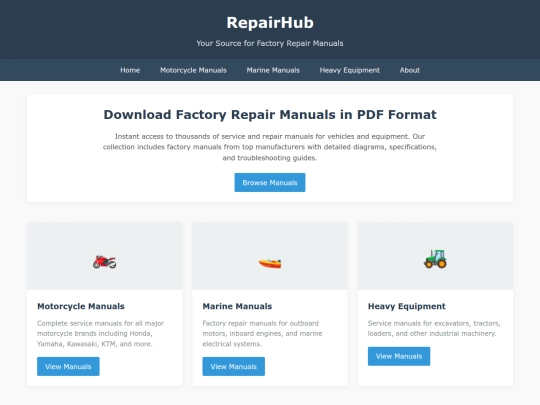Click the heading 'Download Factory Repair Manuals in PDF Format'
This screenshot has height=405, width=540.
270,115
